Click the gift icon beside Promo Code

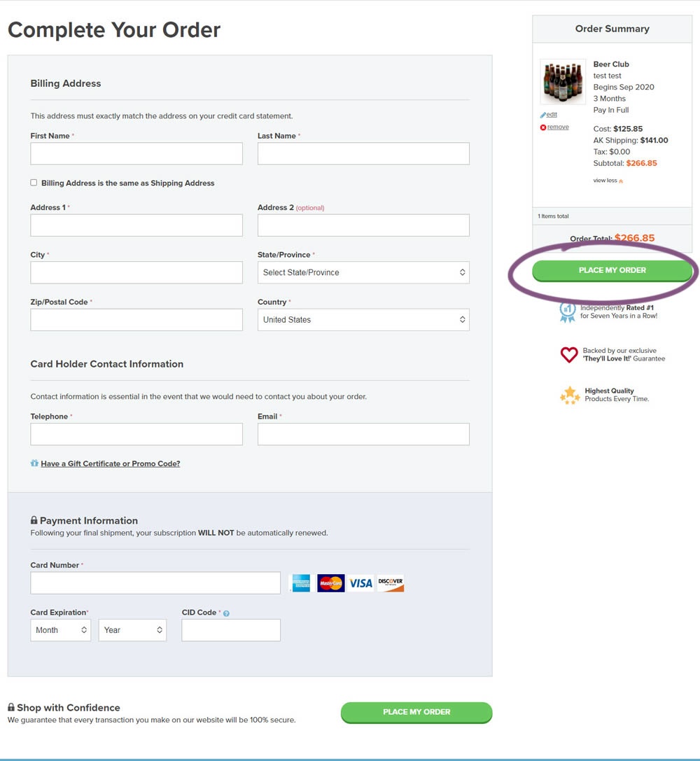tap(34, 463)
